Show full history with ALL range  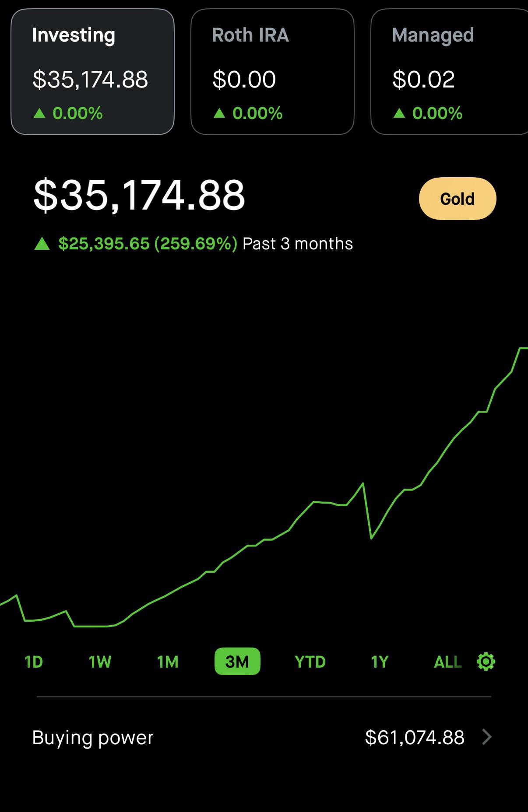[x=447, y=661]
